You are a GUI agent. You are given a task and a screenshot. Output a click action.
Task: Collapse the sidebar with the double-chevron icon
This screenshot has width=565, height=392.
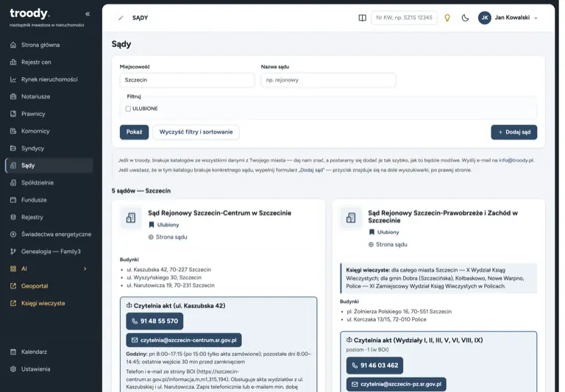click(x=88, y=14)
